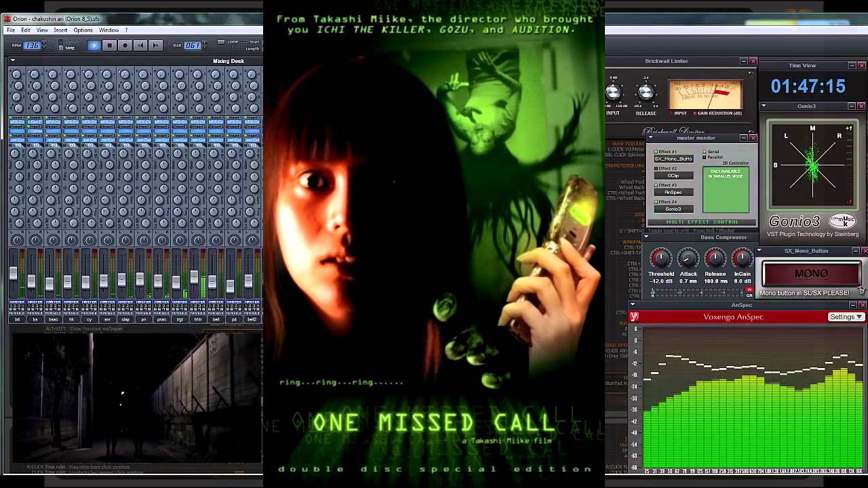Click the Voxengo logo in AnSpec
Image resolution: width=868 pixels, height=488 pixels.
click(635, 317)
